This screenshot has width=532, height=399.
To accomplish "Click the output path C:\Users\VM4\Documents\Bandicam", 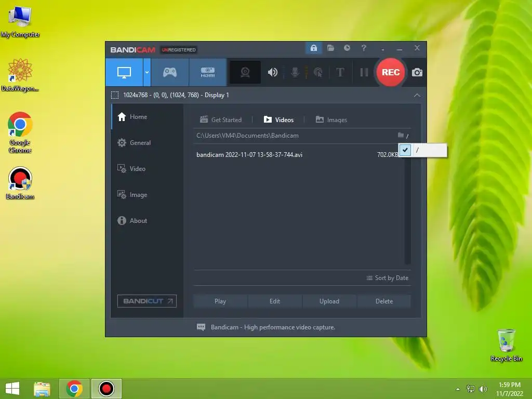I will click(x=247, y=136).
